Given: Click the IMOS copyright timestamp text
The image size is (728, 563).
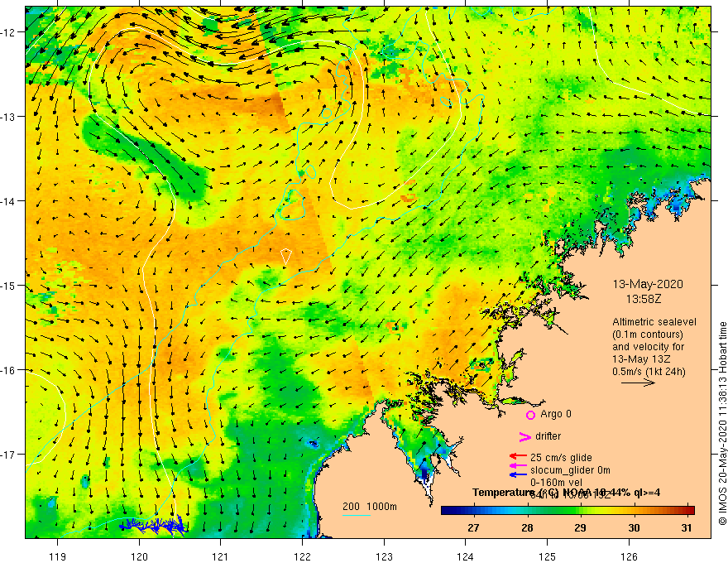Looking at the screenshot, I should coord(722,423).
